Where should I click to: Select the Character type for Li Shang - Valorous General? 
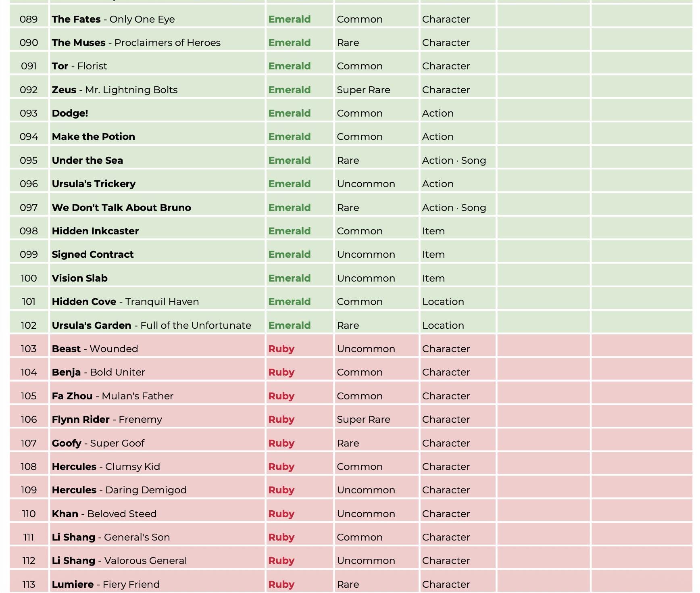click(446, 561)
